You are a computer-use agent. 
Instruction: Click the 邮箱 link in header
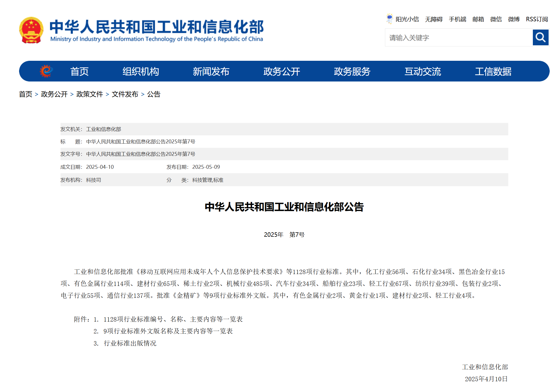[478, 19]
